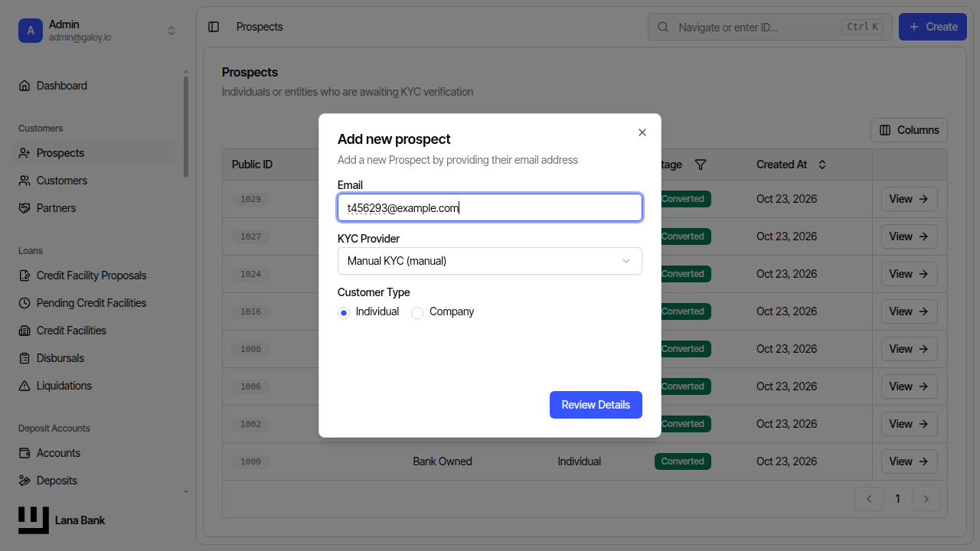Click the filter funnel icon in Stage column
Screen dimensions: 980x551
point(700,165)
